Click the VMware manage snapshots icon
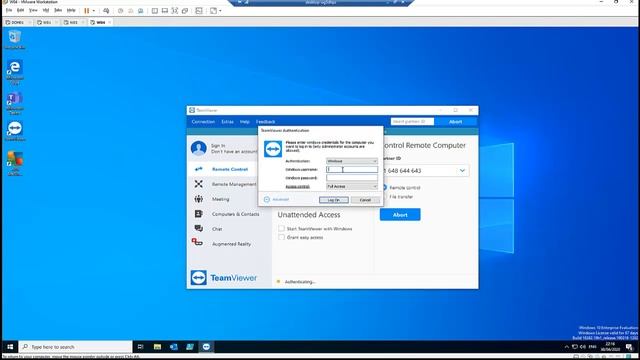Viewport: 640px width, 360px height. point(140,11)
